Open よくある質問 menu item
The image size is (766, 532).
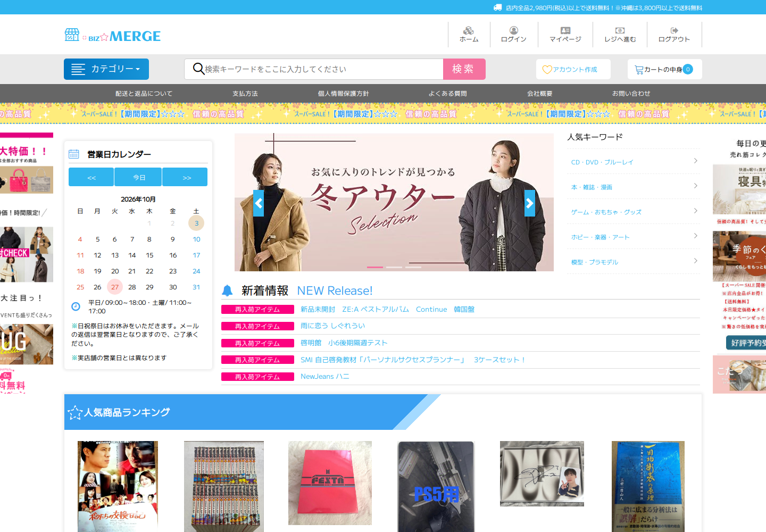point(448,94)
